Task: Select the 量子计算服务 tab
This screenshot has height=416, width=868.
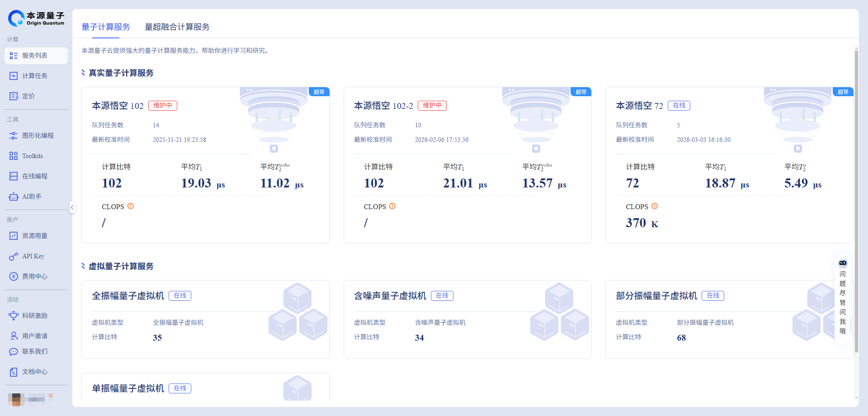Action: coord(106,27)
